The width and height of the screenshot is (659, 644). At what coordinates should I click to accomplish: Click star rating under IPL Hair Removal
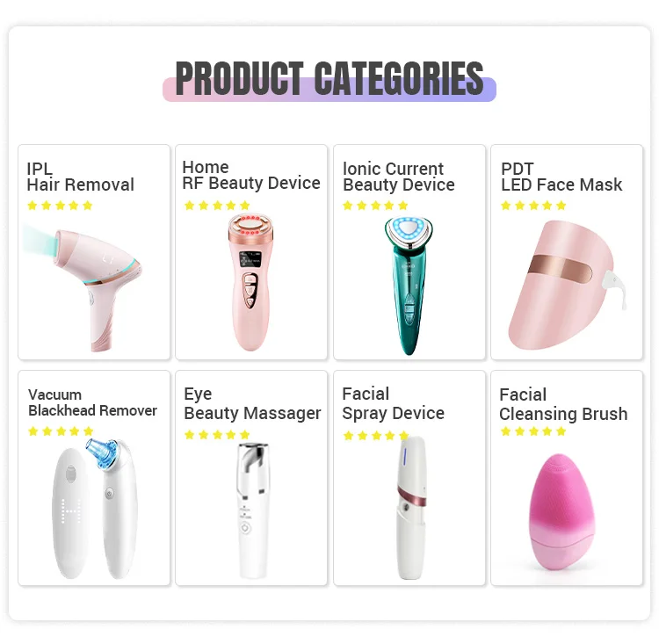coord(60,206)
